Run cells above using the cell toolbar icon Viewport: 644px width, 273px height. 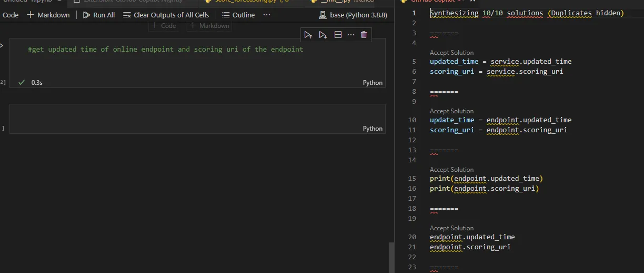[x=308, y=35]
